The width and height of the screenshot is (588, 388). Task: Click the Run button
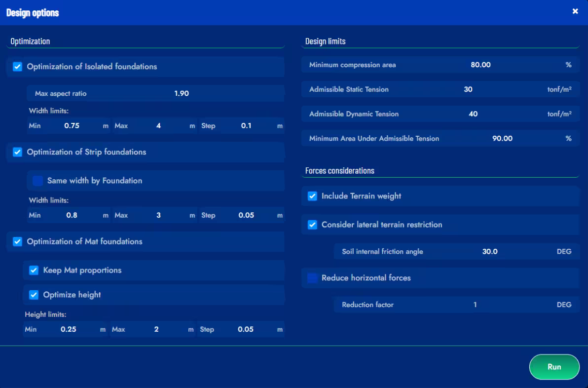tap(554, 367)
